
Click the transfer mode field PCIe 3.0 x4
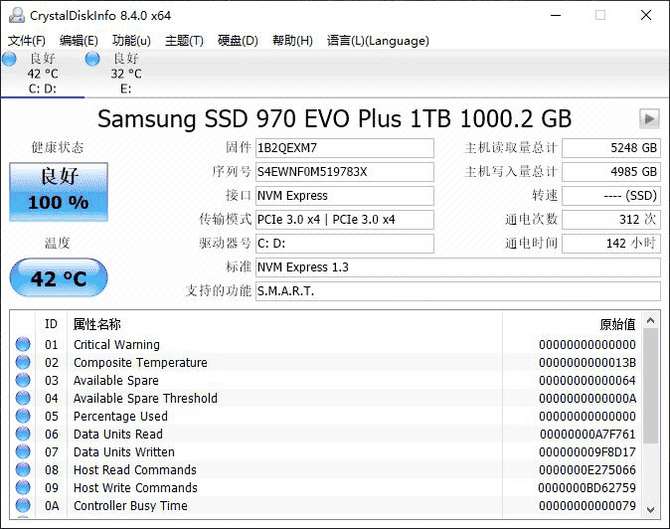tap(344, 220)
